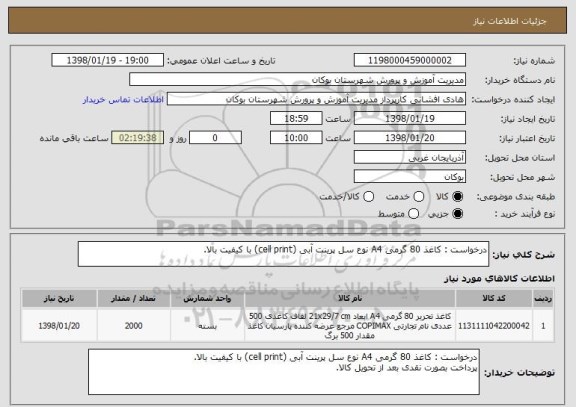Click the شماره نیاز field 1198000459000002
Viewport: 576px width, 407px height.
410,60
